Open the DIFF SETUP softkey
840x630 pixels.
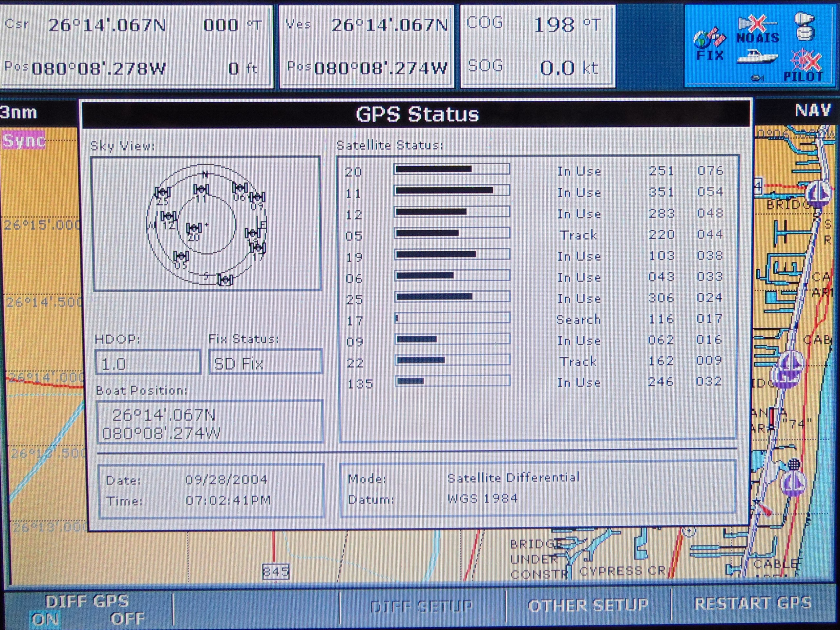point(422,606)
